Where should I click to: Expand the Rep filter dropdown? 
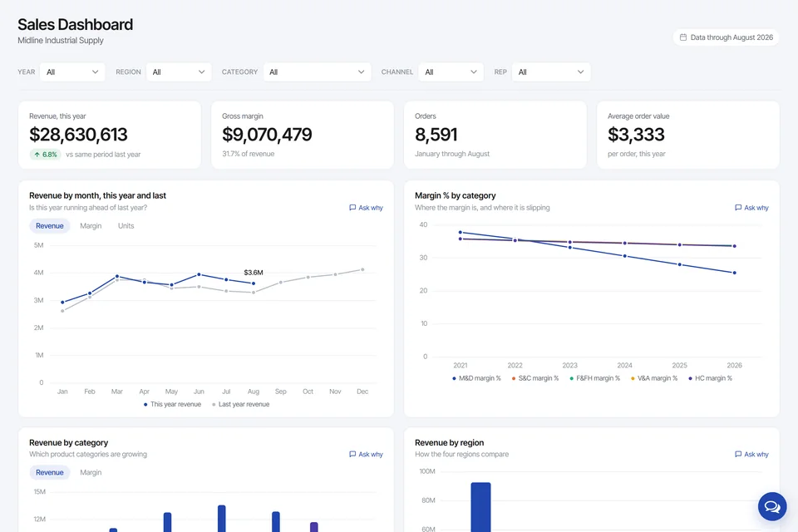[551, 71]
